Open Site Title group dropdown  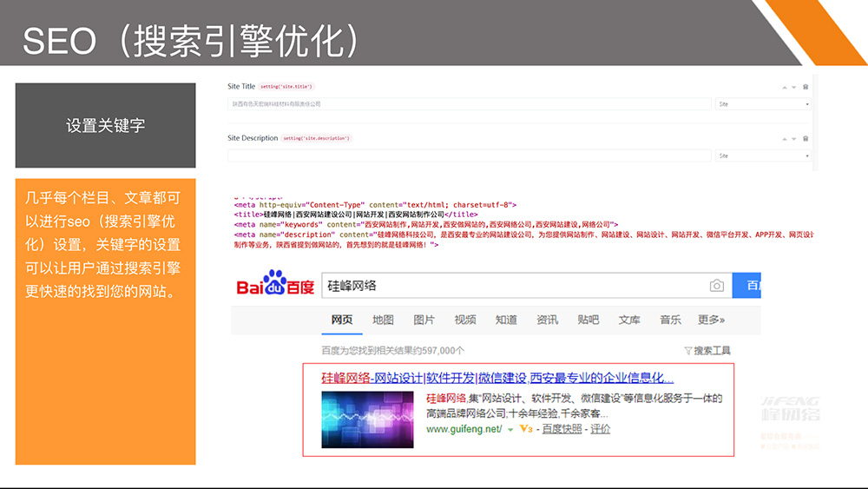[x=763, y=104]
